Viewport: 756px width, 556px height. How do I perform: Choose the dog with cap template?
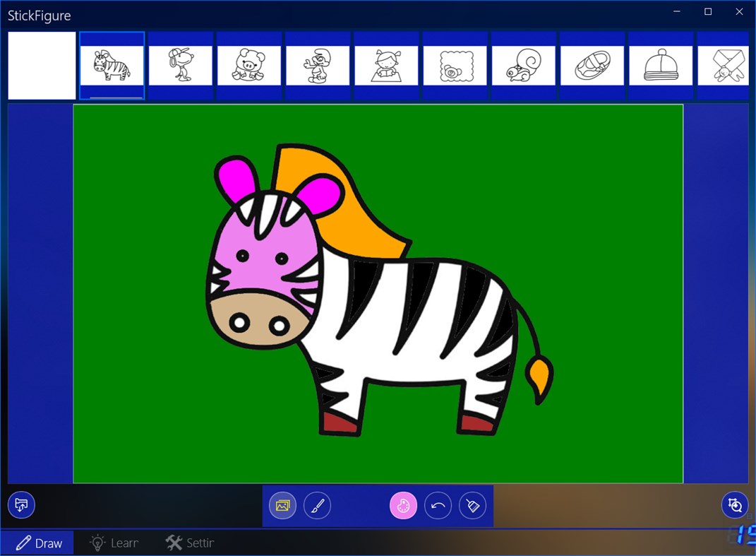tap(180, 66)
